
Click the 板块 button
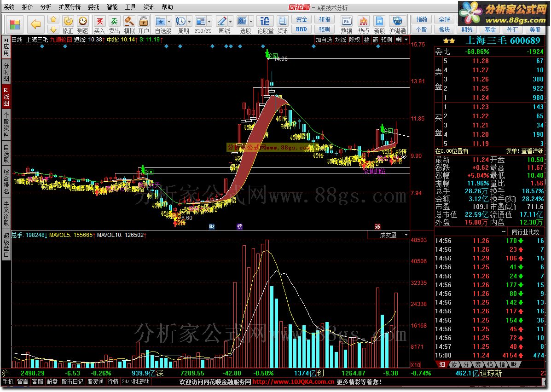click(444, 29)
